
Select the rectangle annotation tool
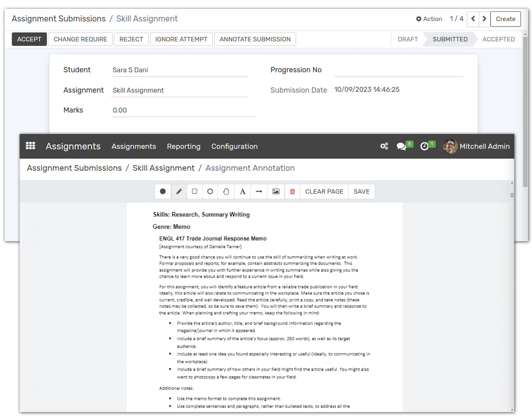[195, 191]
